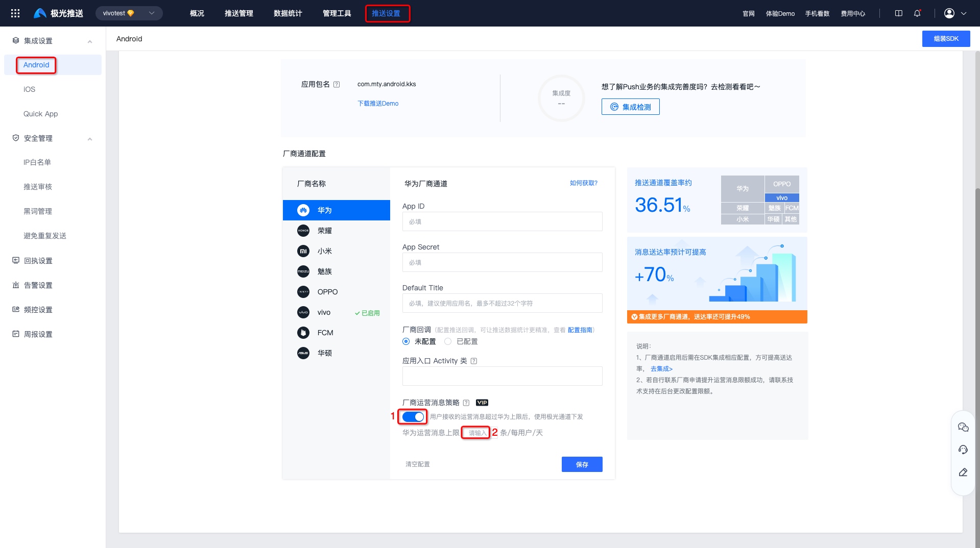The height and width of the screenshot is (548, 980).
Task: Open IP白名单 in sidebar
Action: click(37, 162)
